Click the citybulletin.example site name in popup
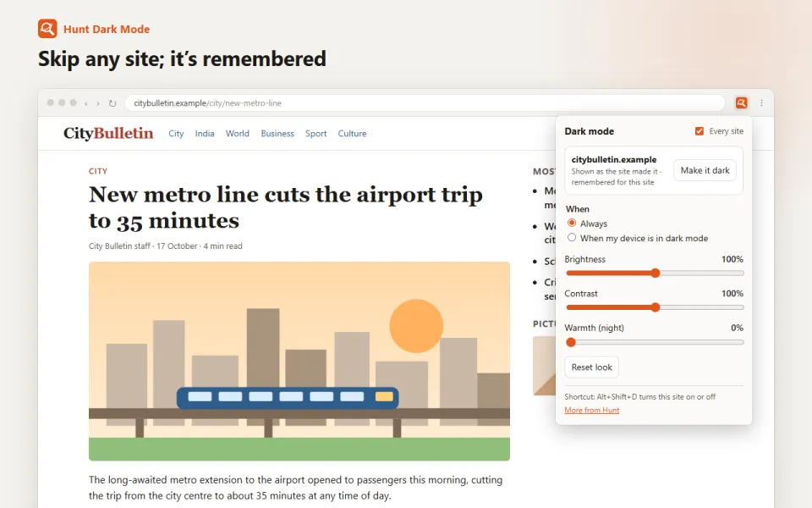This screenshot has width=812, height=508. coord(614,160)
